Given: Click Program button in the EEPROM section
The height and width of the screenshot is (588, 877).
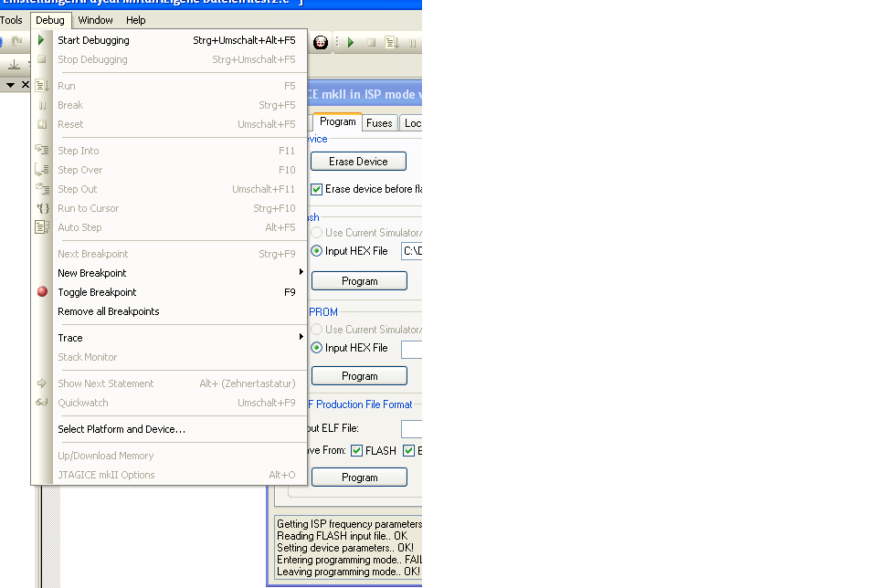Looking at the screenshot, I should tap(359, 376).
